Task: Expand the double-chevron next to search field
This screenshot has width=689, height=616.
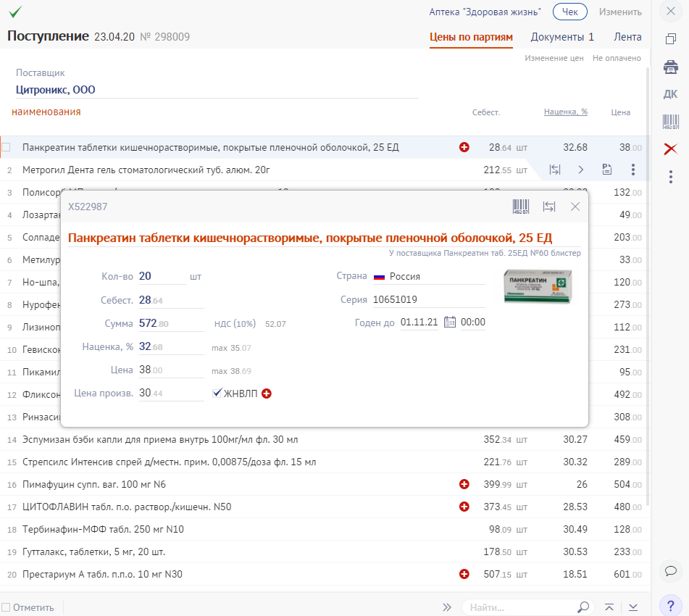Action: tap(447, 607)
